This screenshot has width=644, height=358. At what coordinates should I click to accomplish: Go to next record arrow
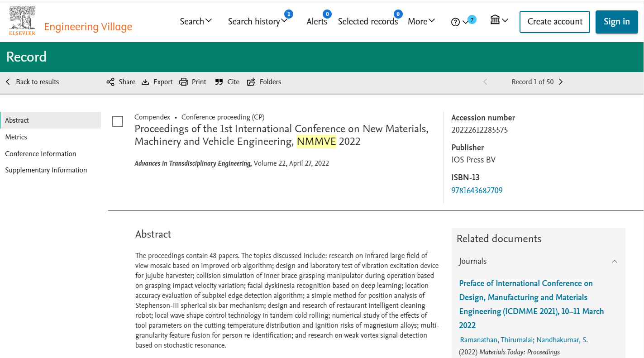click(561, 82)
